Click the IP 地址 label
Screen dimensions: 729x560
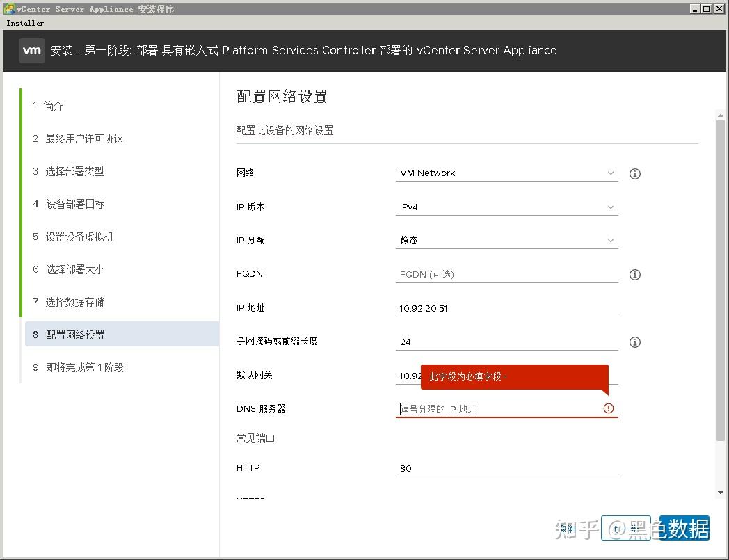(x=250, y=307)
